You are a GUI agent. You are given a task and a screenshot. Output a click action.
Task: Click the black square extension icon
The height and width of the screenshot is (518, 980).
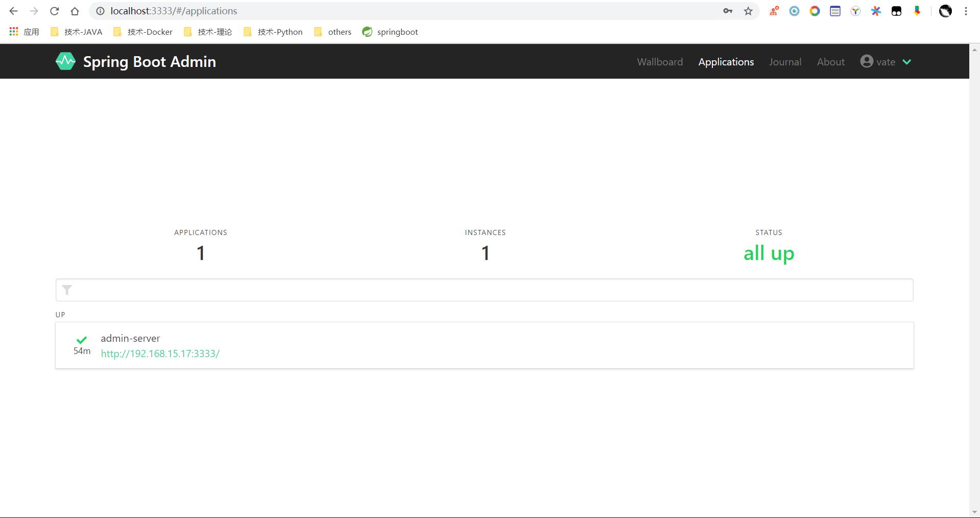(896, 11)
